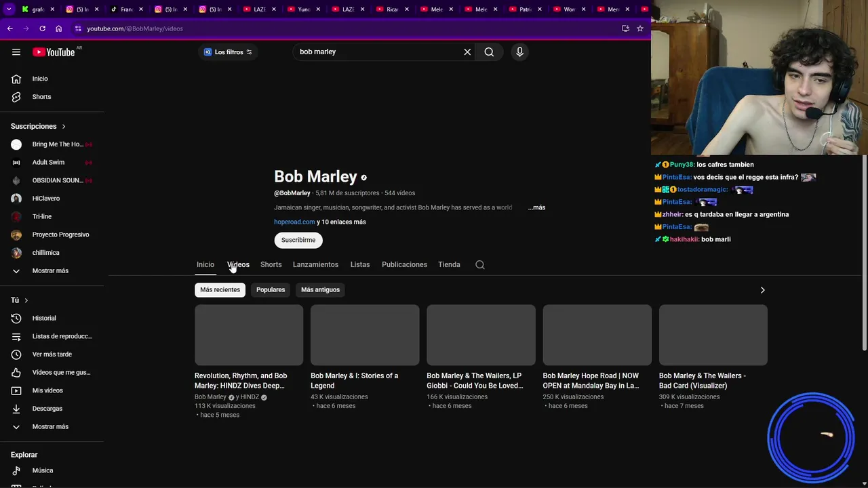868x488 pixels.
Task: Click the Suscribirme button
Action: coord(298,240)
